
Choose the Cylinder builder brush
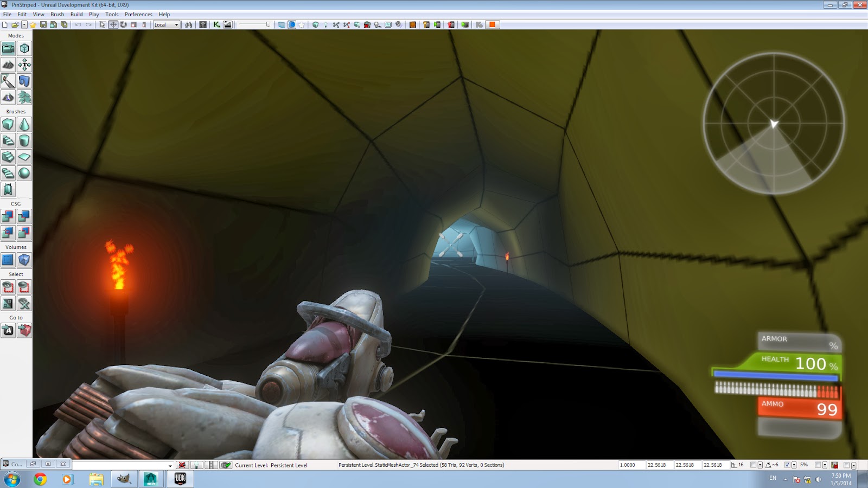coord(24,140)
